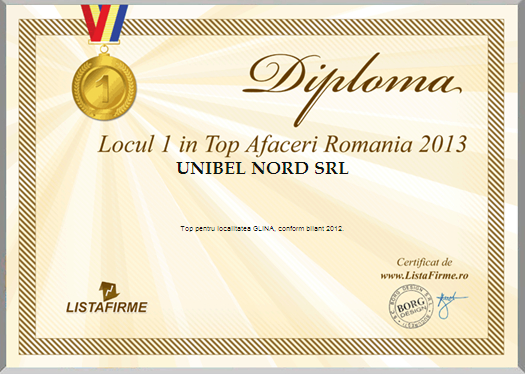Click the tricolor medal ribbon
This screenshot has height=374, width=525.
coord(104,23)
